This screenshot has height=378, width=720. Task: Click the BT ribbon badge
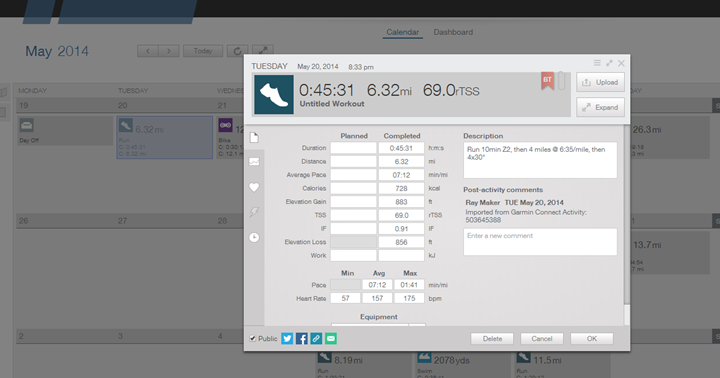(547, 81)
